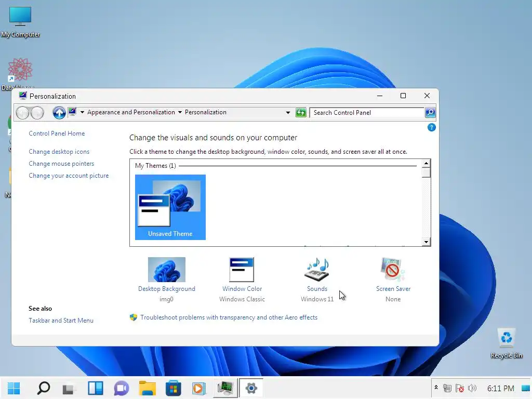This screenshot has height=399, width=532.
Task: Open media player icon on taskbar
Action: click(199, 389)
